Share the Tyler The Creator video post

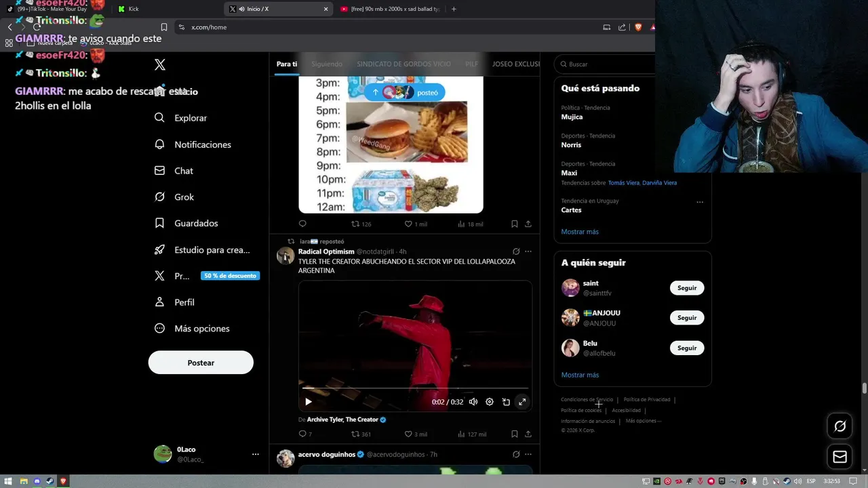coord(528,434)
